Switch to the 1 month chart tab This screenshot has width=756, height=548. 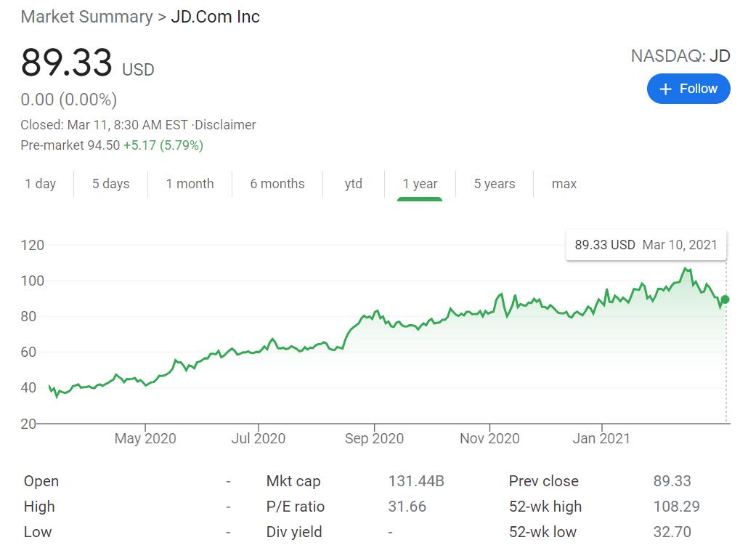coord(190,184)
